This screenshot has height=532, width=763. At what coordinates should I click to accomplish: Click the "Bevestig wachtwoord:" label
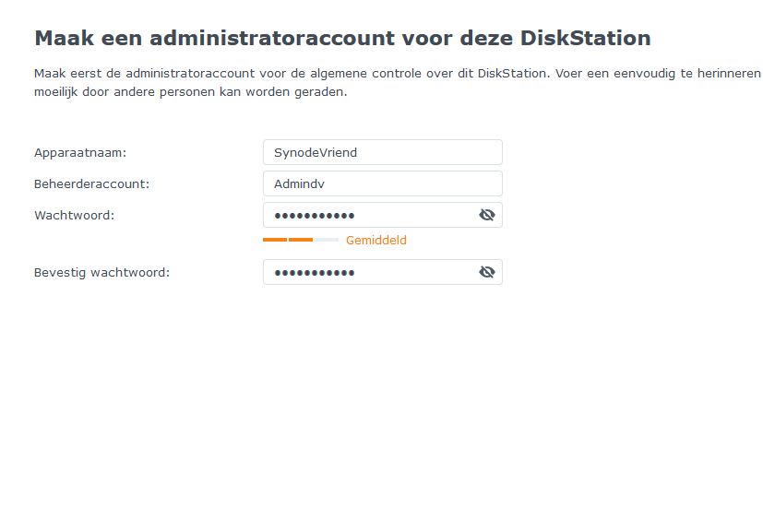coord(101,272)
